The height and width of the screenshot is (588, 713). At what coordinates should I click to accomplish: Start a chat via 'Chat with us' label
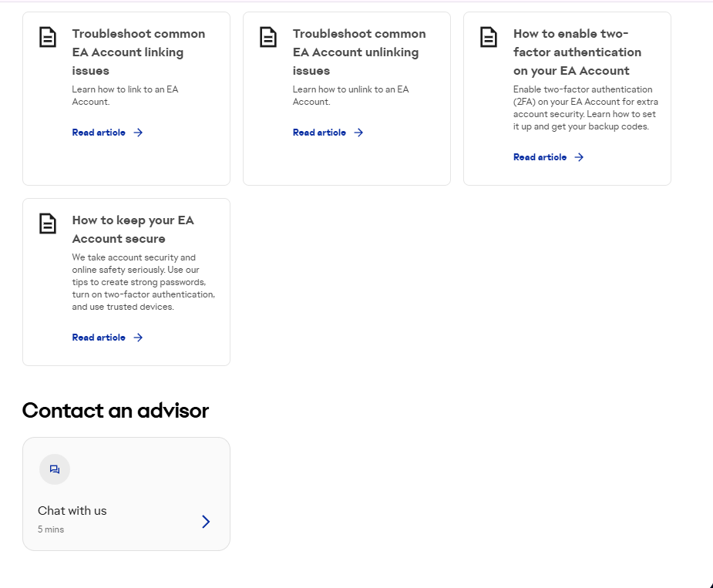(x=72, y=511)
